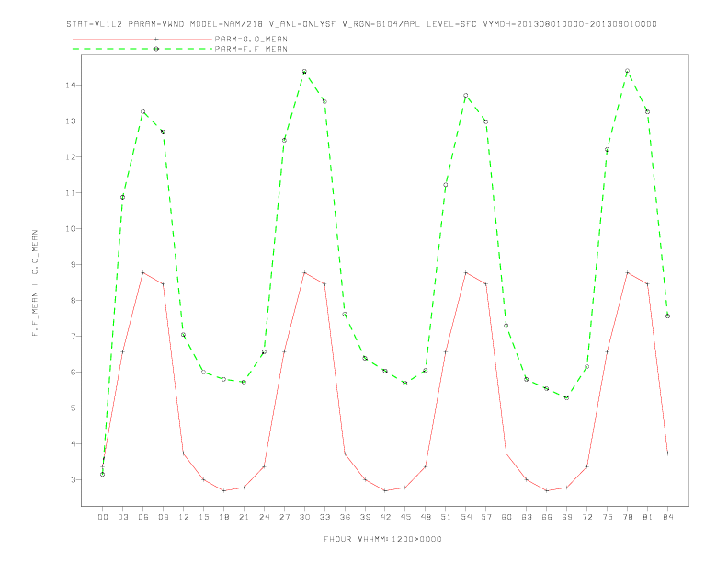Click the x-axis tick label 18
728x563 pixels.
[223, 517]
